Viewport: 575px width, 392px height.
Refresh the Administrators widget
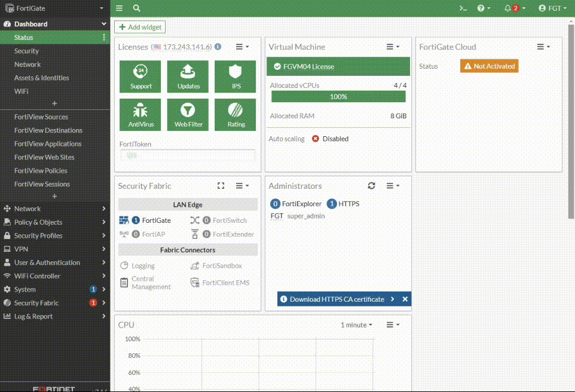pos(371,186)
